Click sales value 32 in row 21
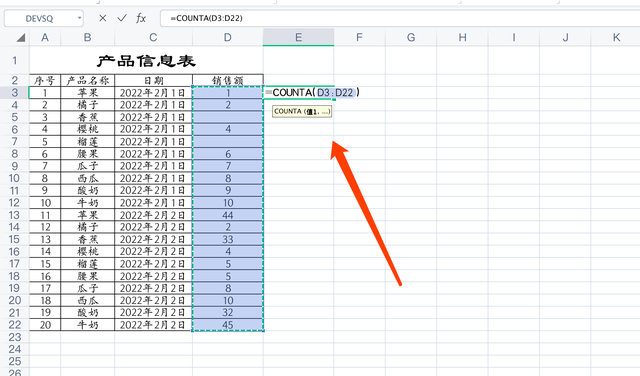This screenshot has width=640, height=376. pos(228,312)
